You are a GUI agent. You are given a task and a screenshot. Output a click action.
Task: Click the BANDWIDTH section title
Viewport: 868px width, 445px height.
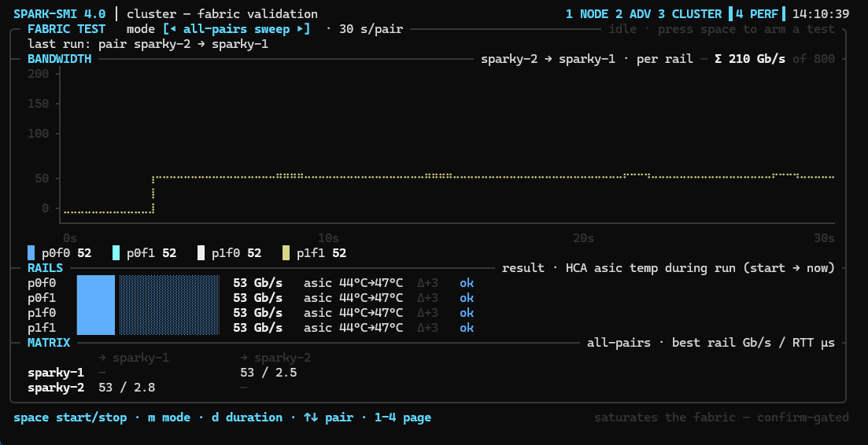tap(59, 59)
